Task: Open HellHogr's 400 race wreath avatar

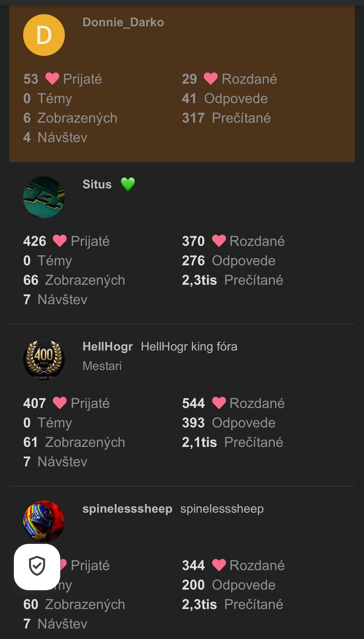Action: coord(44,359)
